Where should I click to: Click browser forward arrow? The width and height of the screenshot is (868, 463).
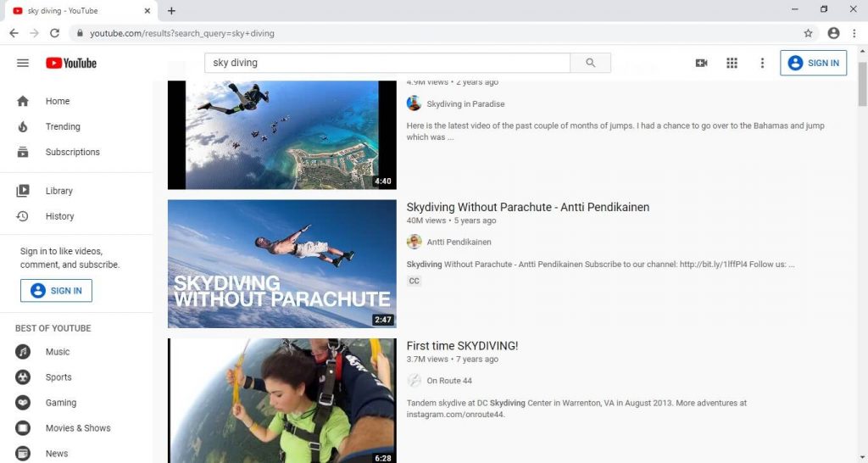tap(34, 33)
